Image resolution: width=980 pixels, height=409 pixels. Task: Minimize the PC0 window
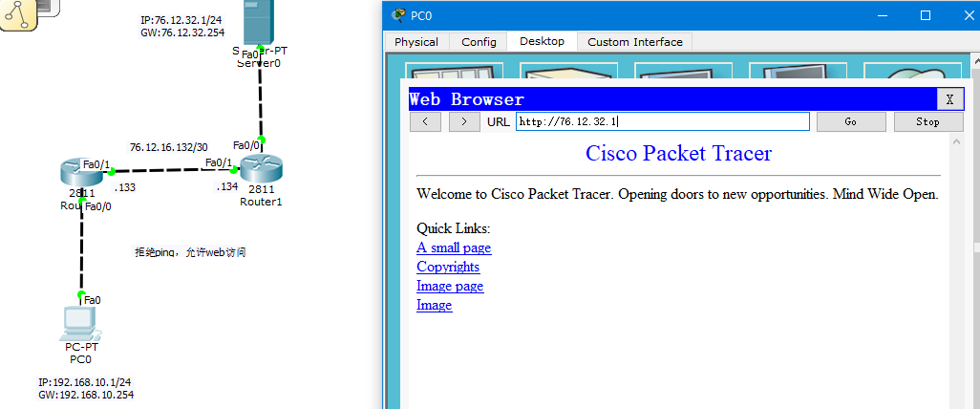883,15
